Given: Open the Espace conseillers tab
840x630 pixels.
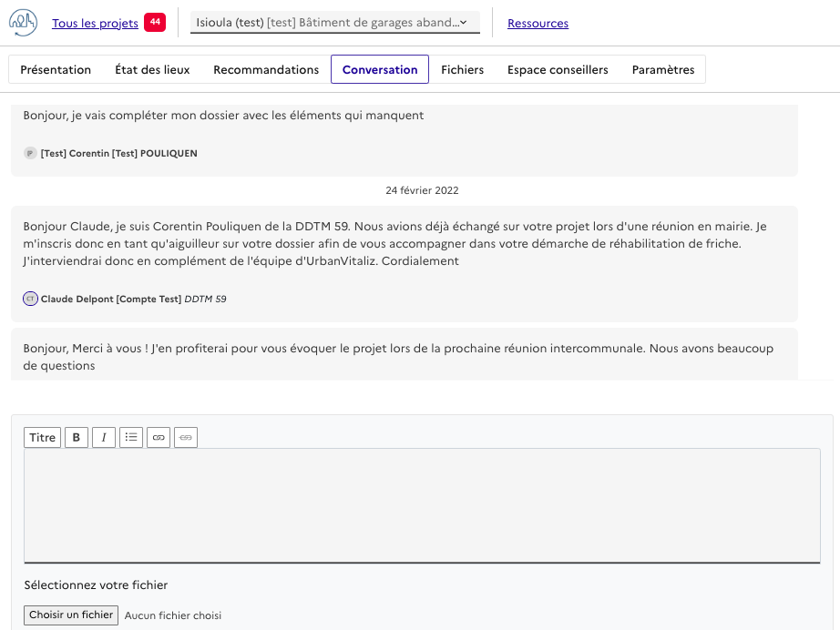Looking at the screenshot, I should (x=558, y=70).
